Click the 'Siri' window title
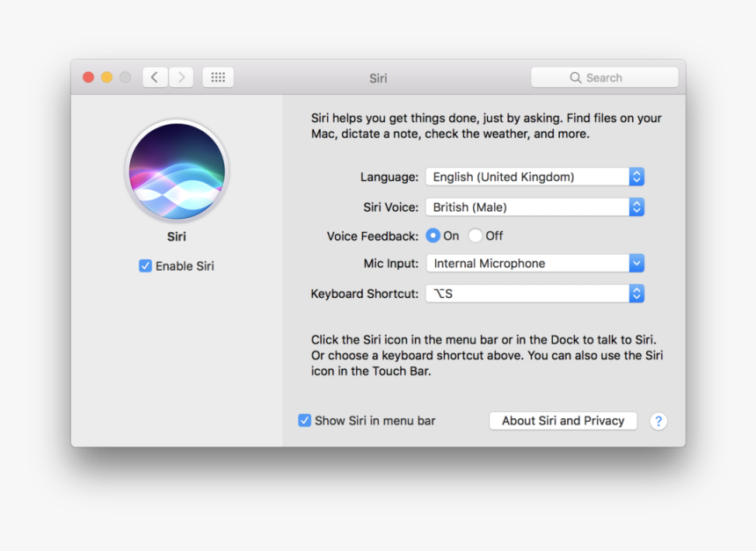The width and height of the screenshot is (756, 551). [378, 78]
